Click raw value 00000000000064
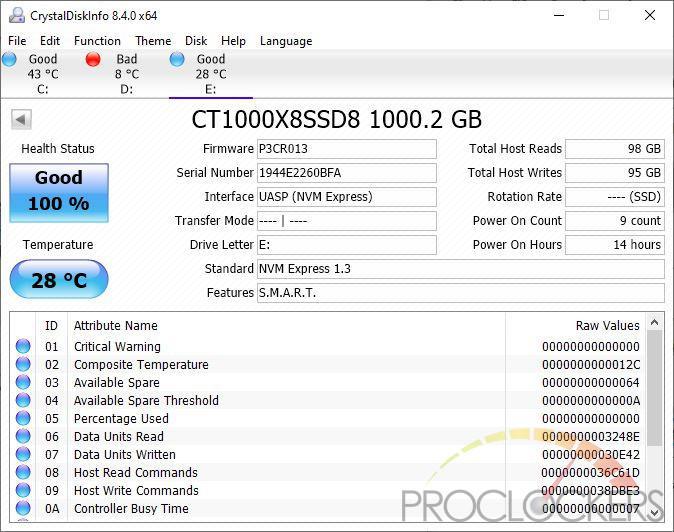Screen dimensions: 674x532 click(591, 382)
